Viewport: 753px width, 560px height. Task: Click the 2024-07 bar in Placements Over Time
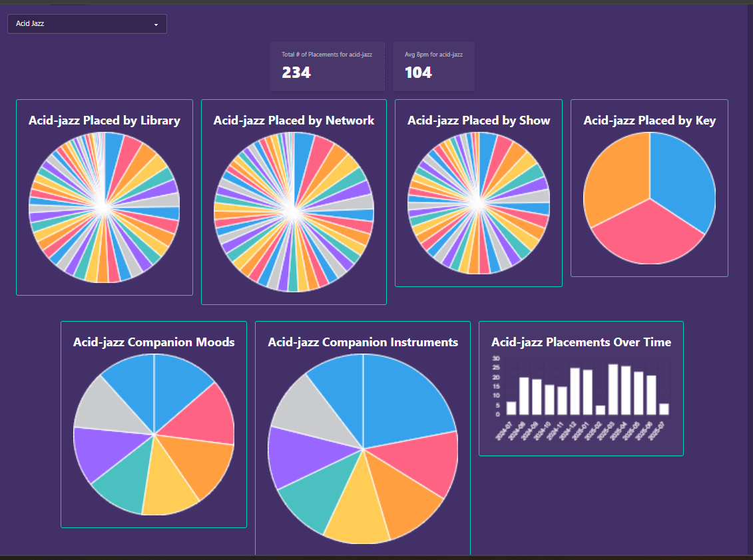tap(511, 408)
